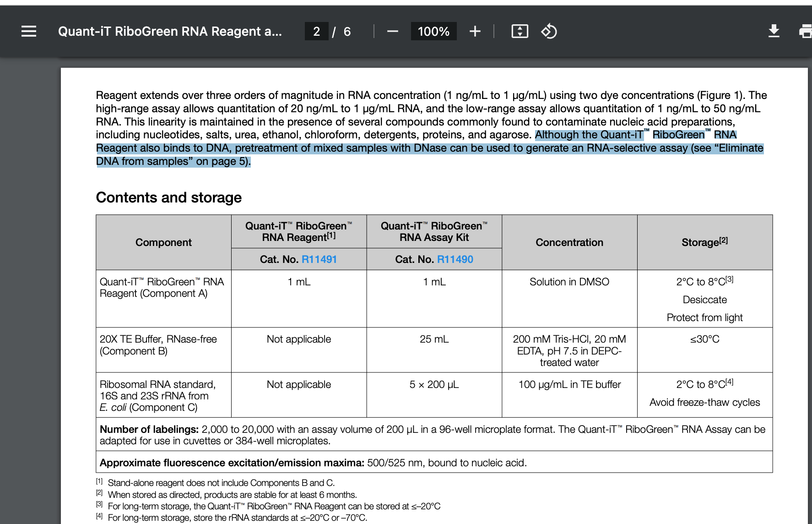812x524 pixels.
Task: Click the fit to page icon
Action: [520, 31]
